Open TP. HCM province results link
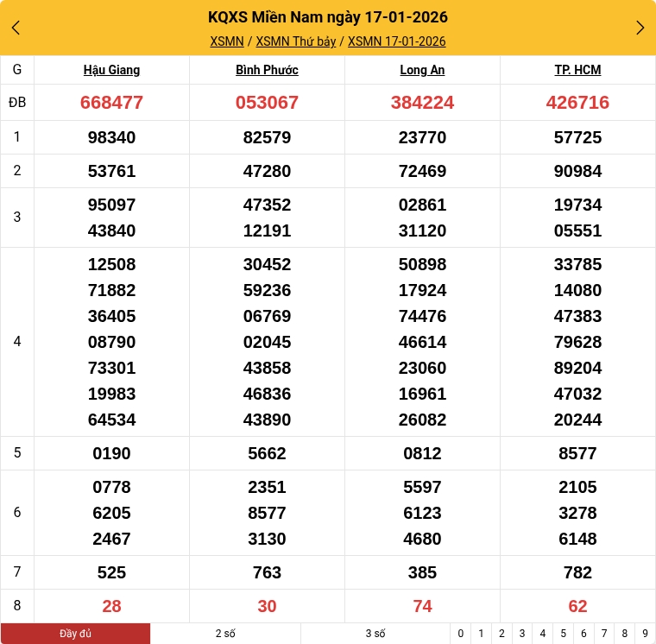 click(x=577, y=70)
